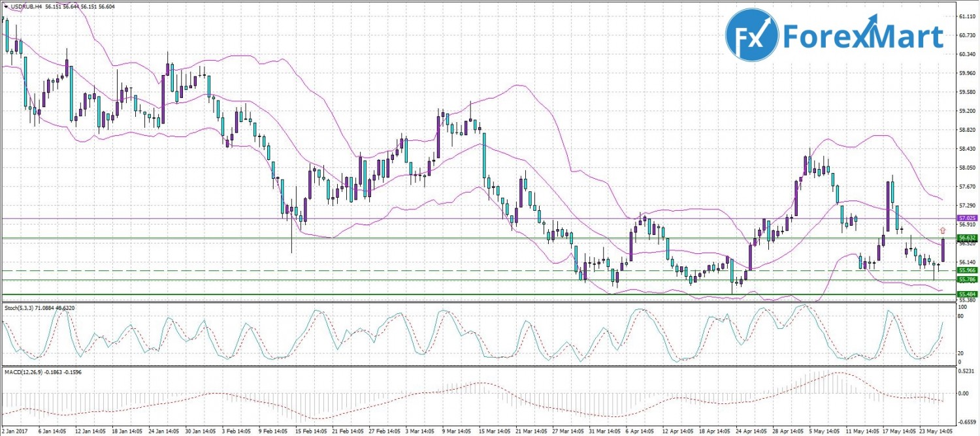980x436 pixels.
Task: Click the latest purple bullish candlestick
Action: point(943,251)
